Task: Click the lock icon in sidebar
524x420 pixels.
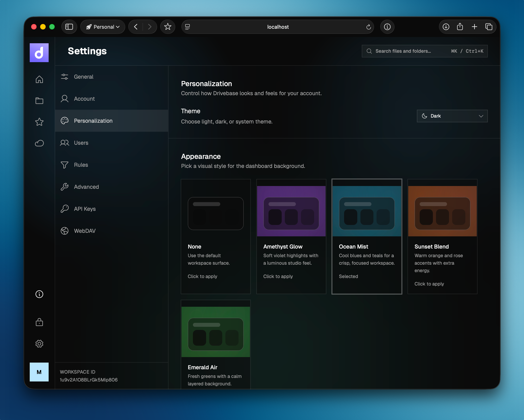Action: tap(39, 322)
